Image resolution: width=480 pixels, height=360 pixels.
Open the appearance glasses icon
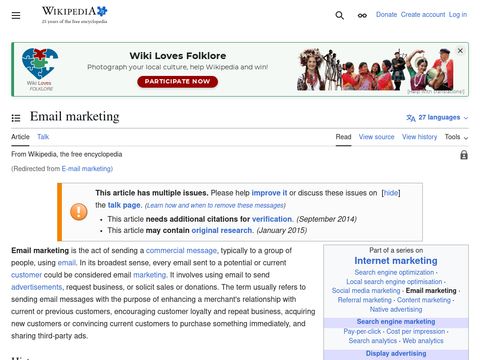pyautogui.click(x=362, y=15)
